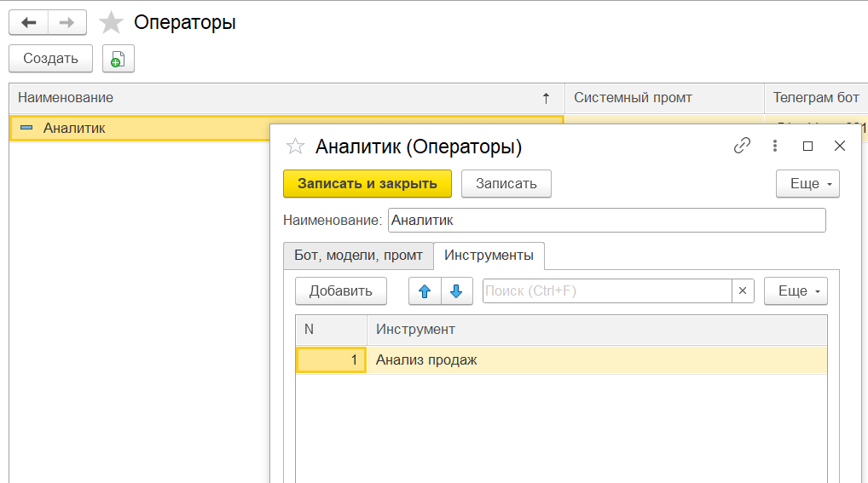Click the back navigation arrow
The height and width of the screenshot is (483, 868).
click(x=28, y=23)
